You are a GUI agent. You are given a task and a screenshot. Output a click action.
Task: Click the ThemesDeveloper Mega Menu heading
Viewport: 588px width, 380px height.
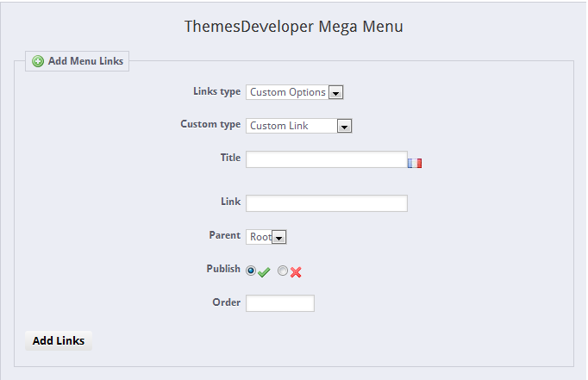(294, 27)
